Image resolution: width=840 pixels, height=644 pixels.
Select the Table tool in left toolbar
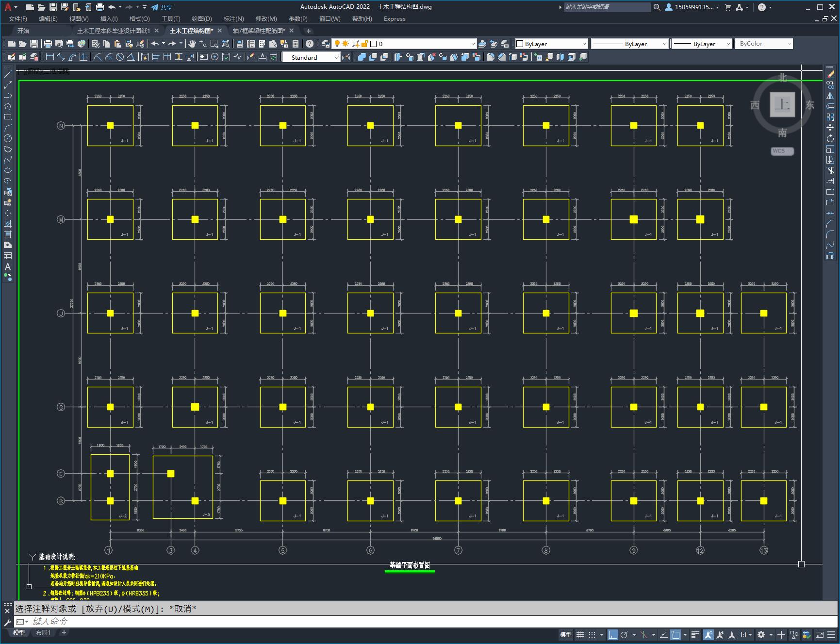(x=8, y=256)
